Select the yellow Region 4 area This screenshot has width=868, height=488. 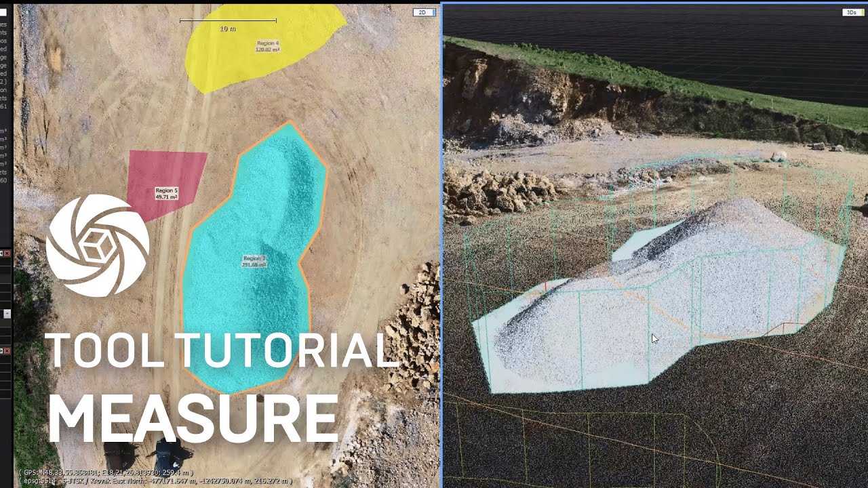[x=264, y=47]
